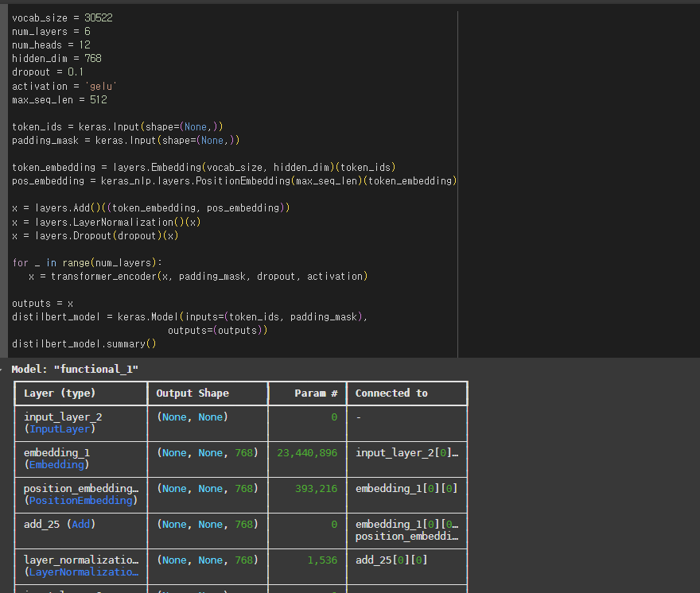
Task: Click the 'add_25[0][0]' connection cell
Action: pos(391,560)
